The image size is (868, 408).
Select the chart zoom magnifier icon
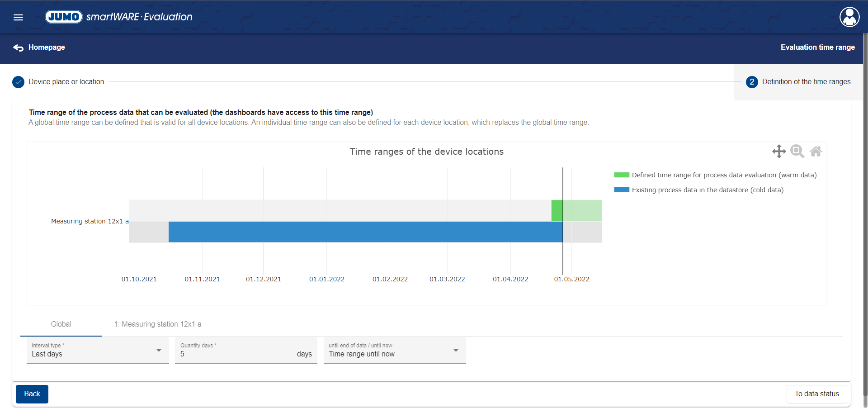pyautogui.click(x=797, y=151)
